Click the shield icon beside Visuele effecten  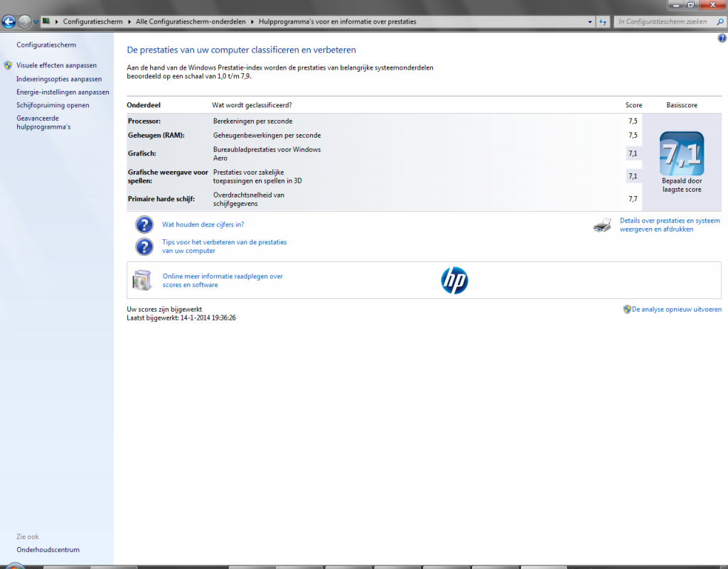8,65
